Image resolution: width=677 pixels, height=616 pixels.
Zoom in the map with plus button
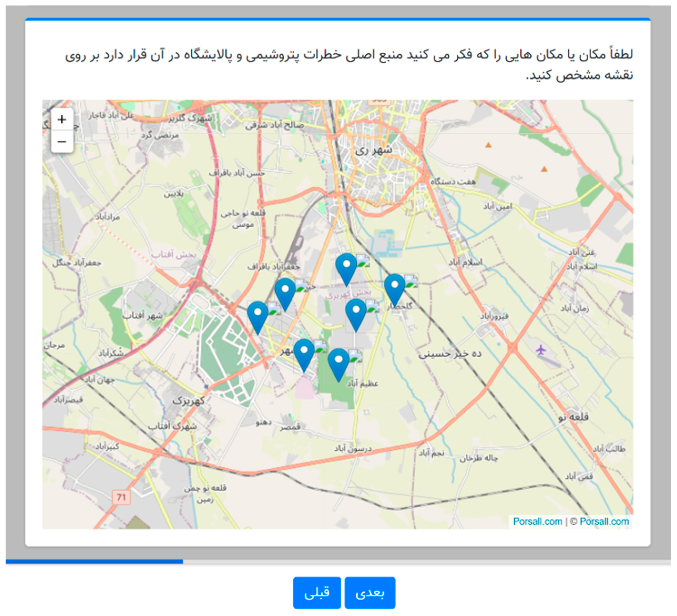(62, 120)
